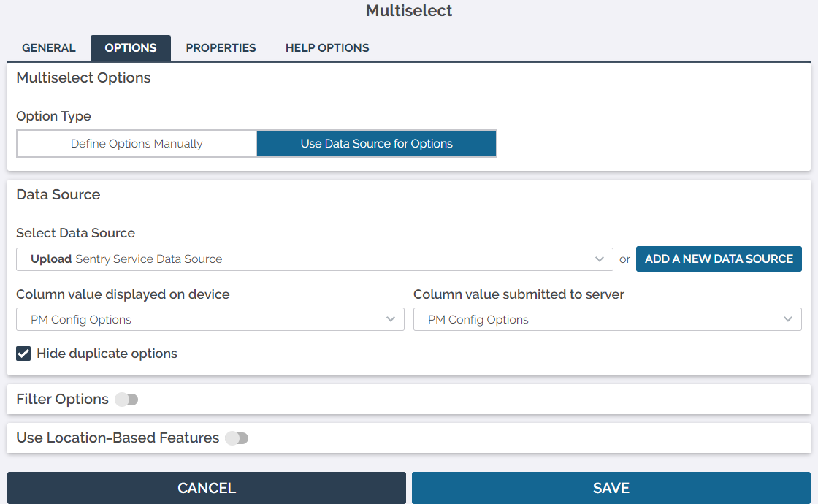The image size is (818, 504).
Task: Open the Properties tab
Action: click(x=221, y=48)
